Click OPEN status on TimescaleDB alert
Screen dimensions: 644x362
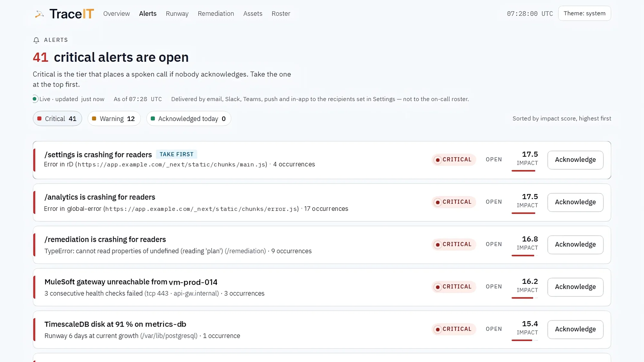click(x=494, y=329)
